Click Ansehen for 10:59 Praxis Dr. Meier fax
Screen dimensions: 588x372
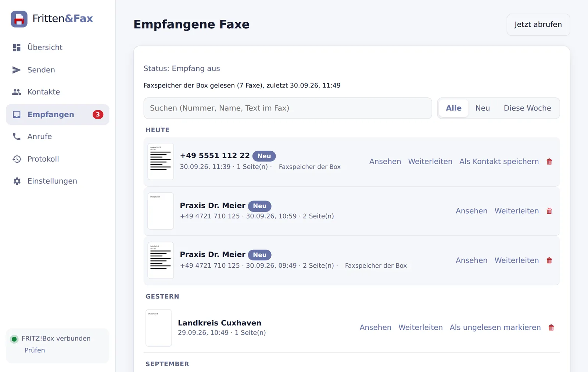[x=472, y=211]
